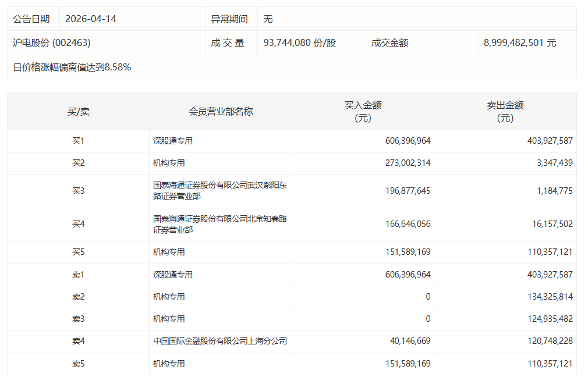Viewport: 588px width, 384px height.
Task: Click buy amount 273,002,314 in 买2 row
Action: [408, 163]
